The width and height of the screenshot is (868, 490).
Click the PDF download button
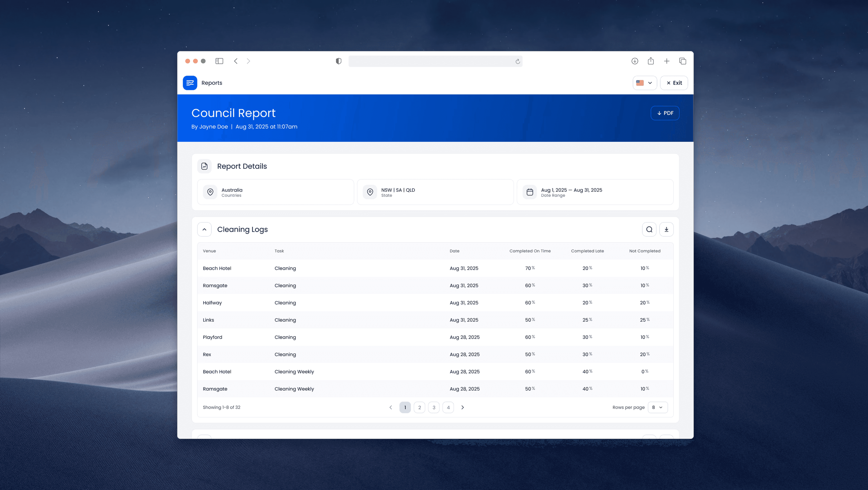point(665,113)
